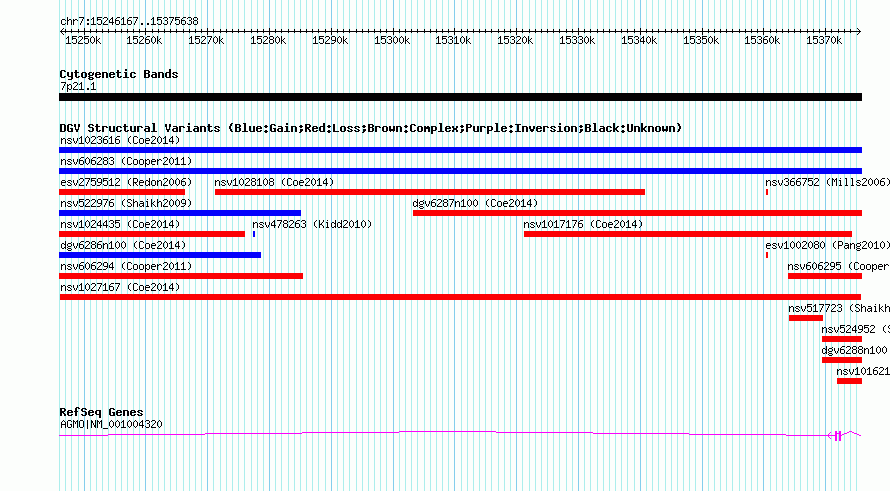Screen dimensions: 890x491
Task: Open nsv606294 (Cooper2011) variant label
Action: coord(126,266)
